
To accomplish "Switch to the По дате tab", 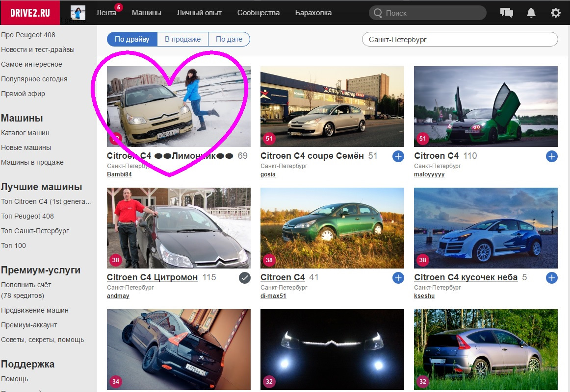I will coord(229,39).
